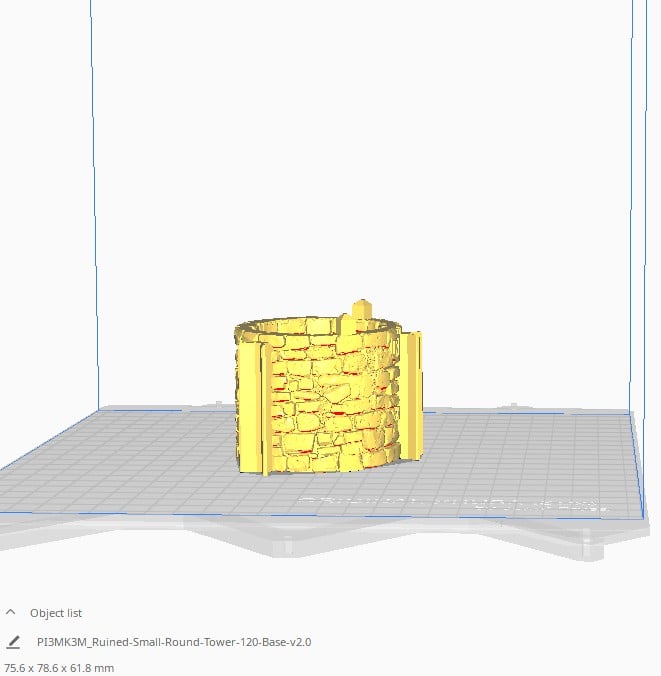Viewport: 661px width, 676px height.
Task: Click the right blue build volume edge line
Action: pos(632,200)
